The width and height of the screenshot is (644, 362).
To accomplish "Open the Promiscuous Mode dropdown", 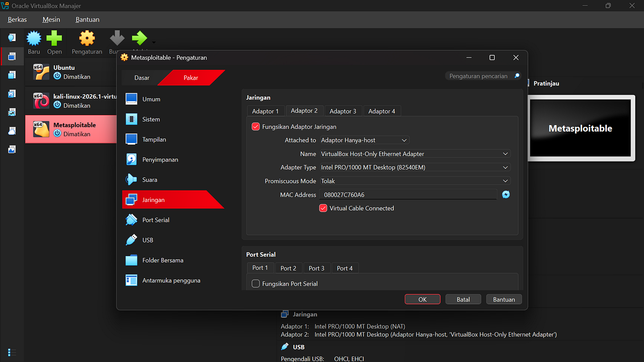I will [415, 181].
